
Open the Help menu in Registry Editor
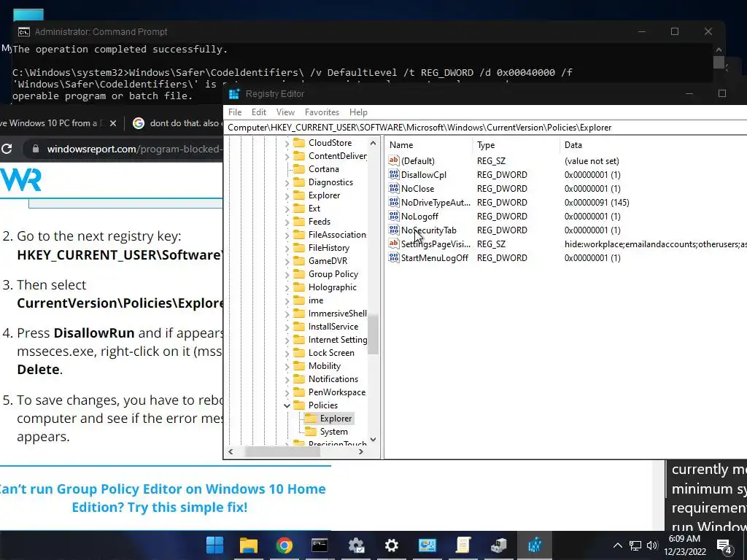tap(358, 112)
